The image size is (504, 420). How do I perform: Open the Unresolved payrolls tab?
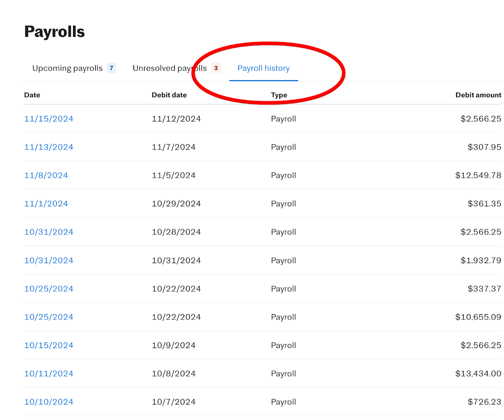169,68
